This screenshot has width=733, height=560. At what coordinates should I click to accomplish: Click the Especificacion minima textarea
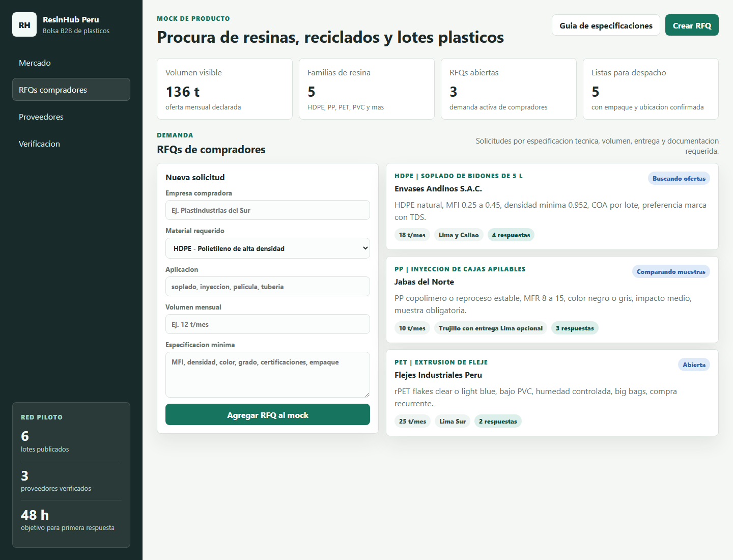point(268,374)
